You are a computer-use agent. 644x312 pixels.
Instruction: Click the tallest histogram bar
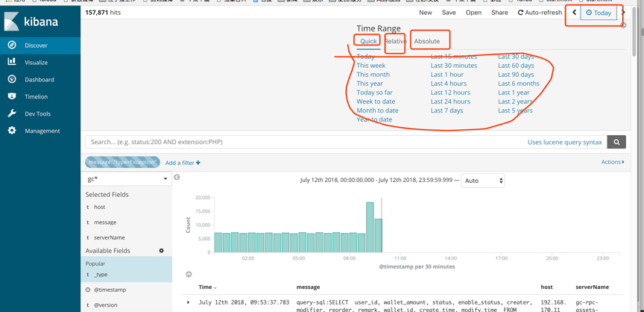370,228
